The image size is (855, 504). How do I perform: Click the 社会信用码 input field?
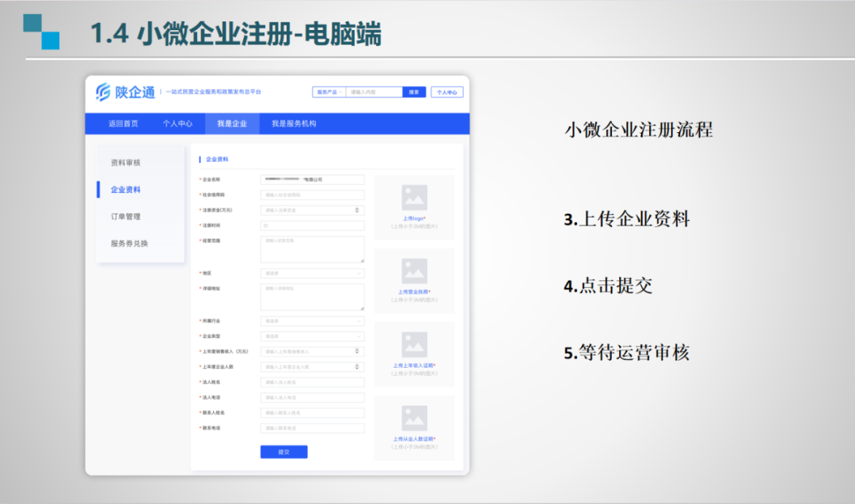[312, 195]
